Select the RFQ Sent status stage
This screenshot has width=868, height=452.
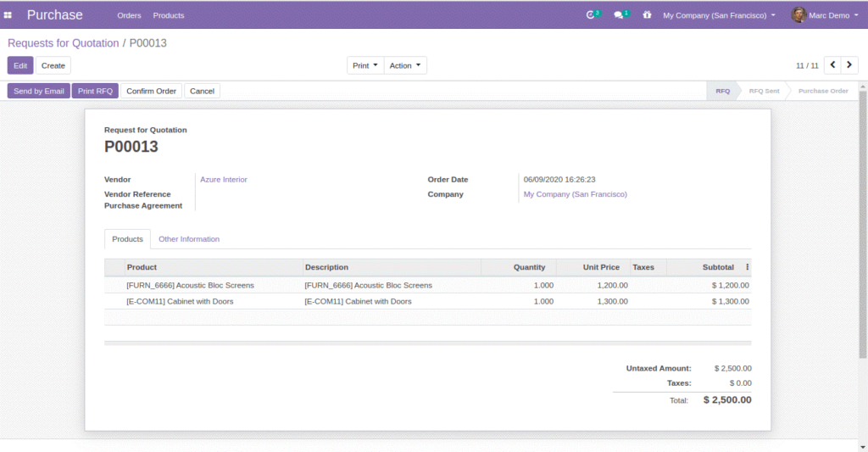click(x=764, y=91)
